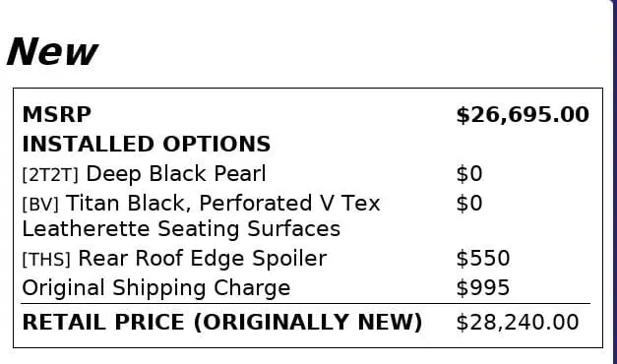Screen dimensions: 617x364
Task: Select the [2T2T] option code
Action: click(50, 175)
